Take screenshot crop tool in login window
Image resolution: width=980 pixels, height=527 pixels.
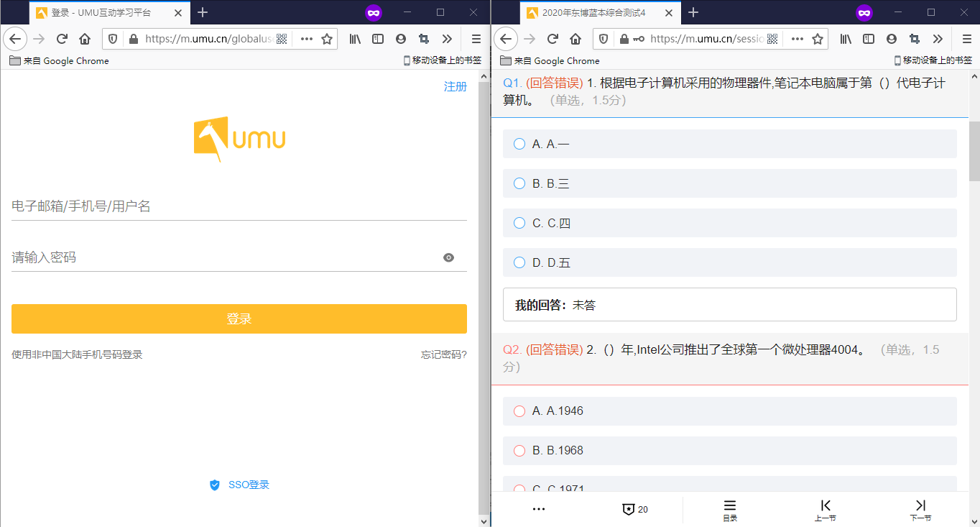click(x=424, y=40)
